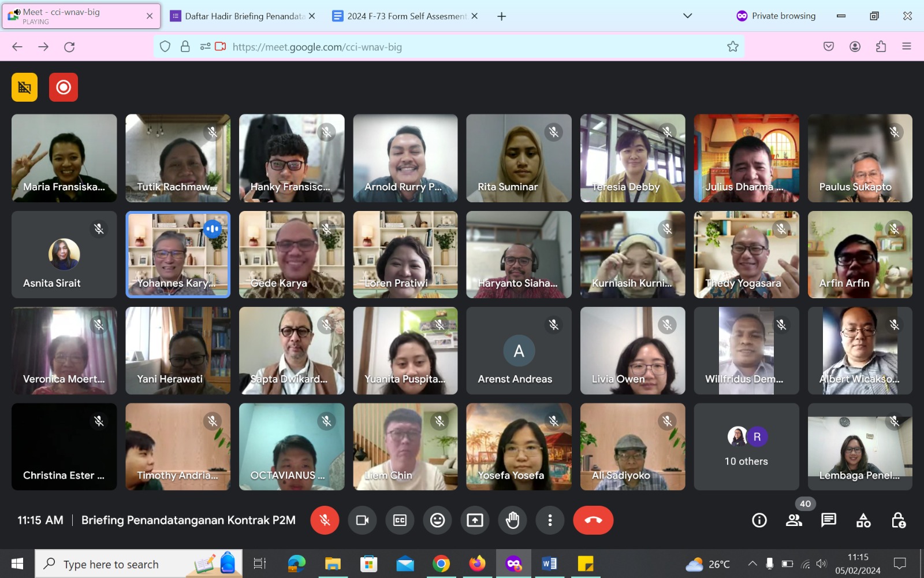Open the emoji reactions button
924x578 pixels.
(x=437, y=520)
